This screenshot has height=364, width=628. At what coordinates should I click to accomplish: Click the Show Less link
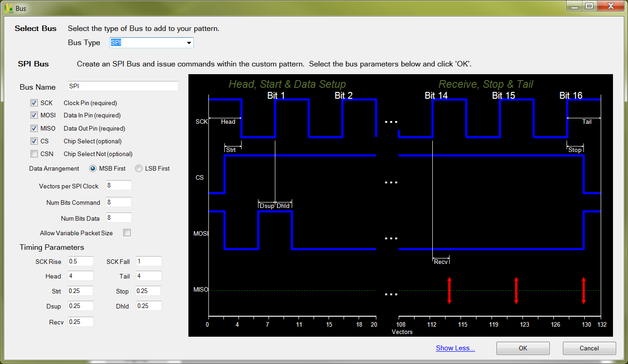click(455, 348)
